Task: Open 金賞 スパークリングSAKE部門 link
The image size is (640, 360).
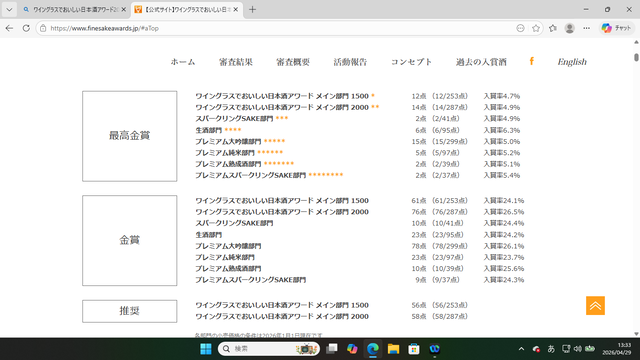Action: [x=234, y=223]
